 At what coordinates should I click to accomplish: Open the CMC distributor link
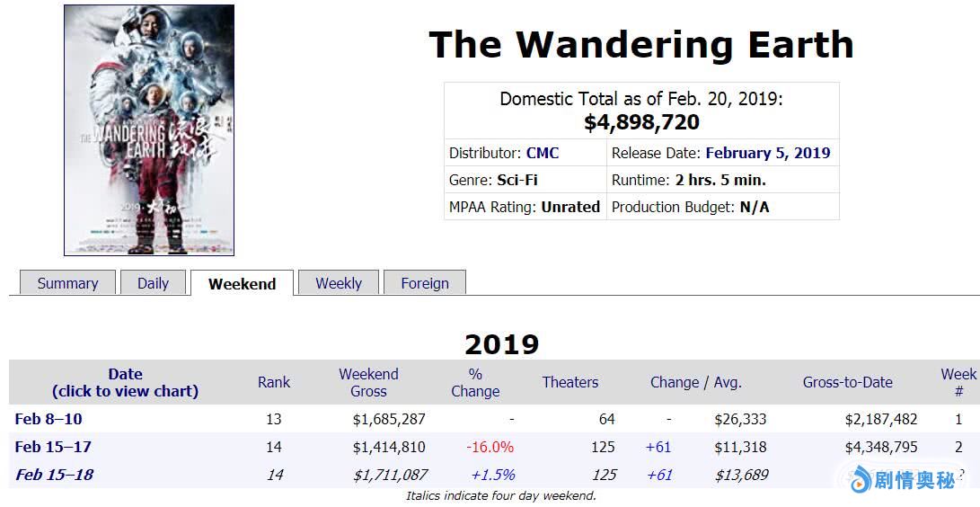[x=543, y=153]
